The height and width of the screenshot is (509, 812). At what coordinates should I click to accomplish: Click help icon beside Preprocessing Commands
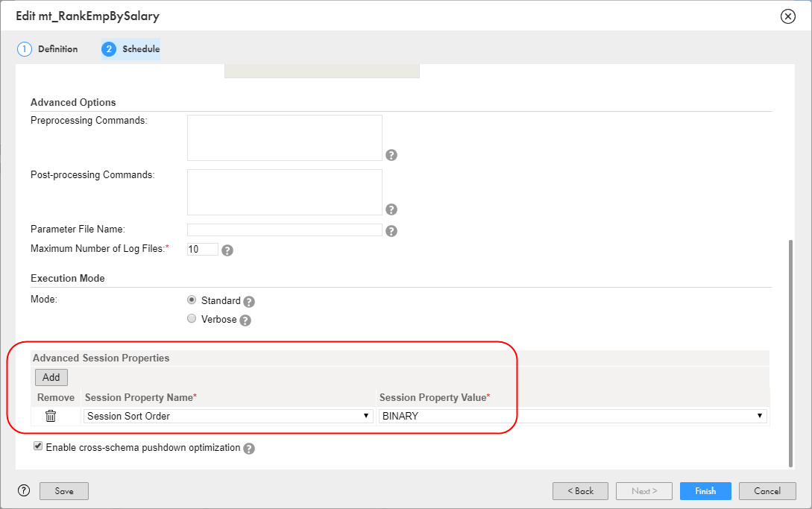391,155
